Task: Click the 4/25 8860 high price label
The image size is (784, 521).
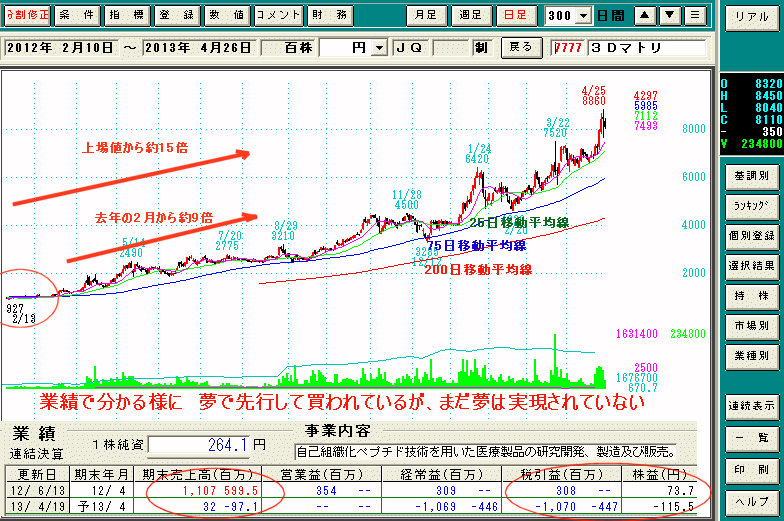Action: coord(594,96)
